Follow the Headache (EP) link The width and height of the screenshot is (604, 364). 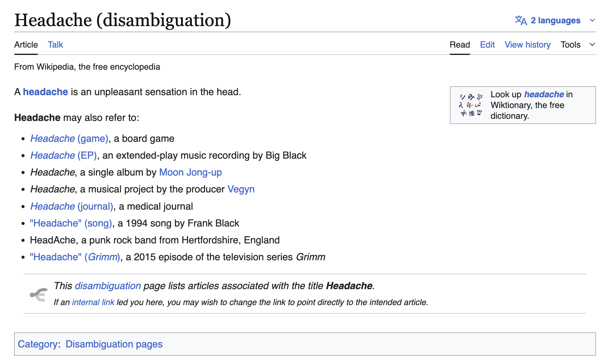point(64,156)
